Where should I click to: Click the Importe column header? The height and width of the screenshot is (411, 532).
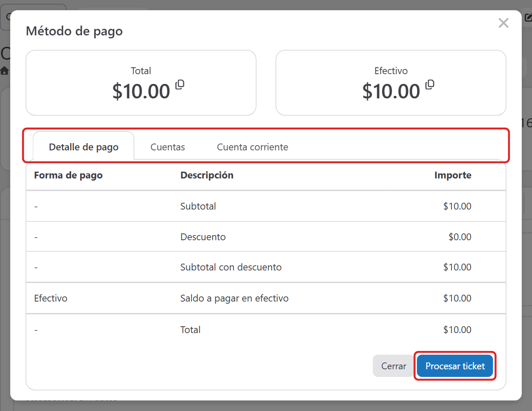click(453, 175)
